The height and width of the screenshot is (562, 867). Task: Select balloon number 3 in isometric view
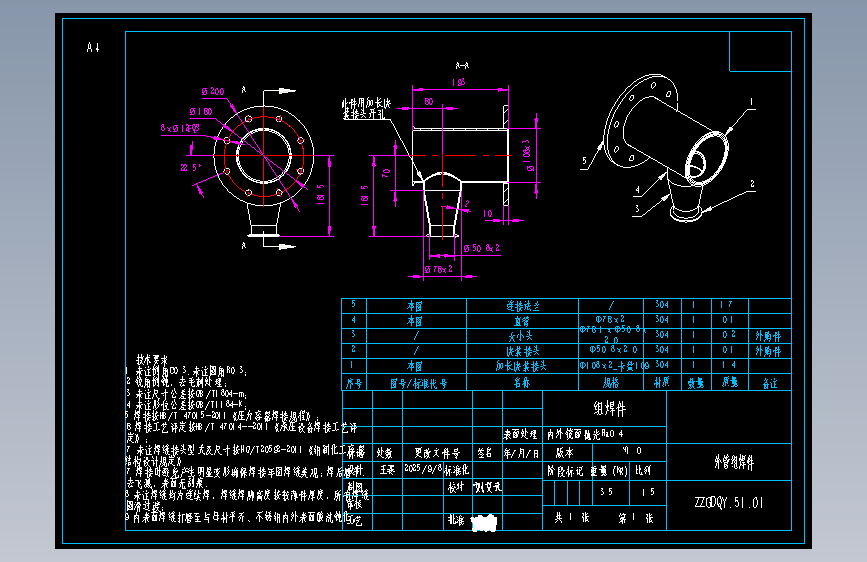click(637, 209)
